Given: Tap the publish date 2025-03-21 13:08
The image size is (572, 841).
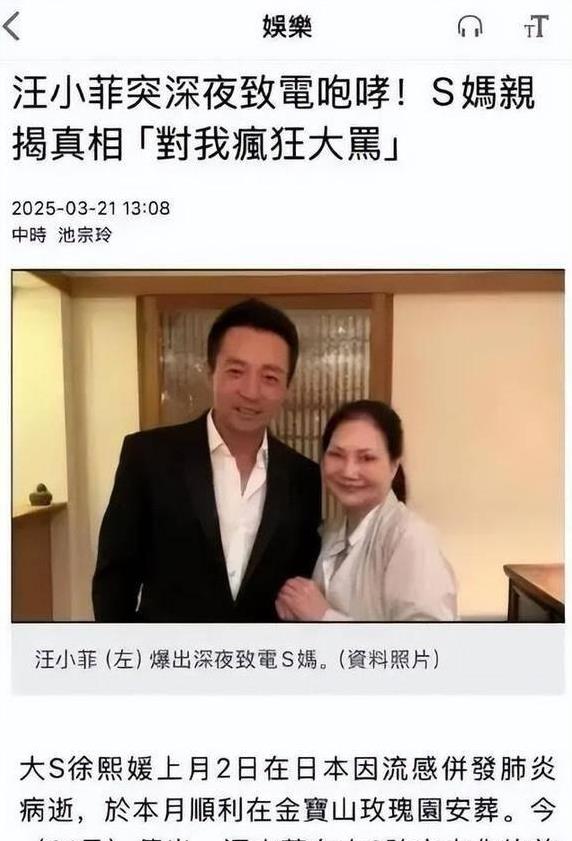Looking at the screenshot, I should [91, 208].
